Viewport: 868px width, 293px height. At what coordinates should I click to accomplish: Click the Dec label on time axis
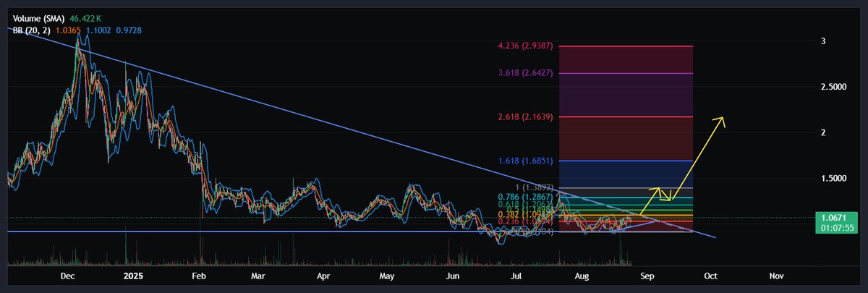pos(68,276)
